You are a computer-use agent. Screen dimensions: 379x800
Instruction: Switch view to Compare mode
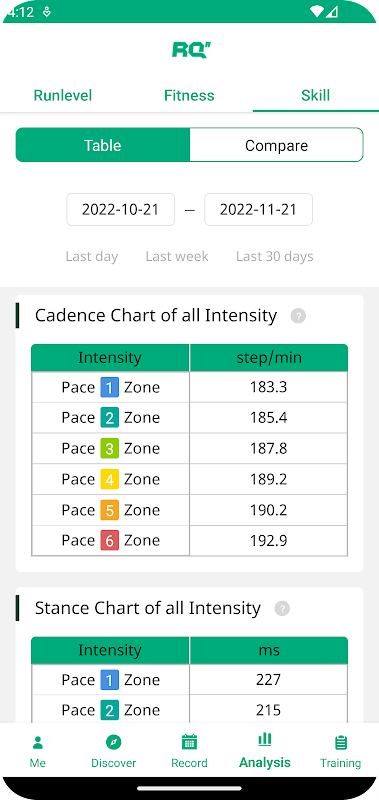coord(276,145)
